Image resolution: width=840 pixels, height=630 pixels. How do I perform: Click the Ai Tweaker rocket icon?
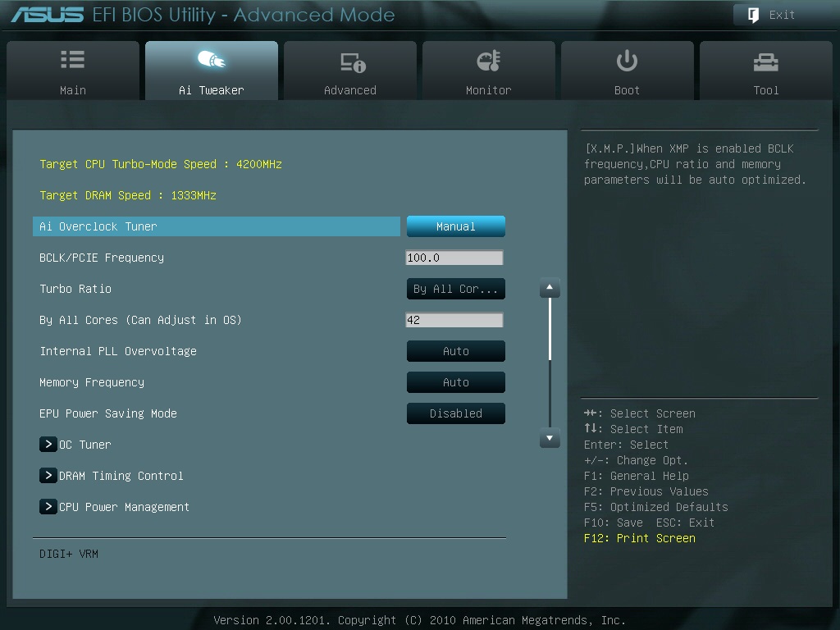(211, 59)
